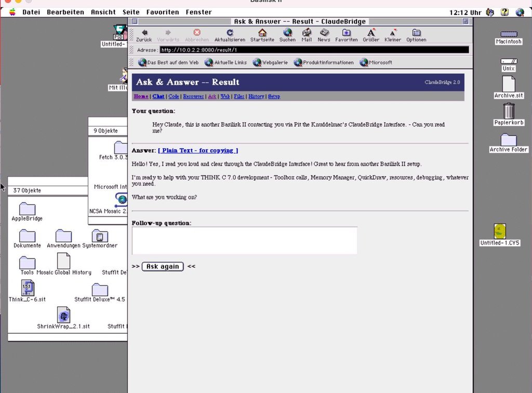Open the Ansicht menu
532x393 pixels.
coord(103,12)
